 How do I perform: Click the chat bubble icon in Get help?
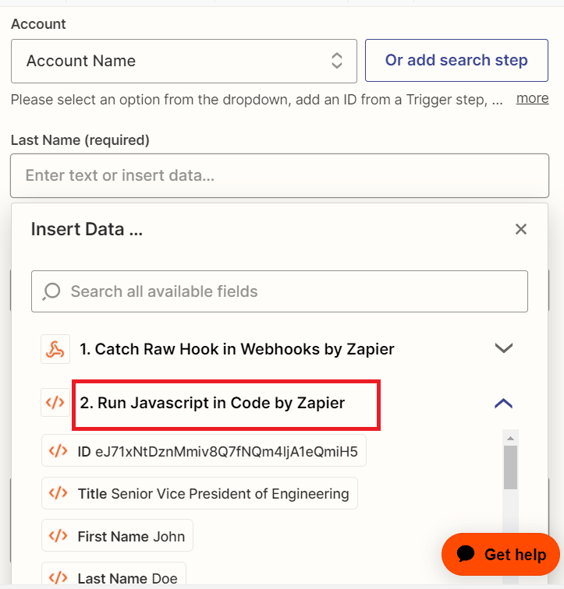[466, 554]
